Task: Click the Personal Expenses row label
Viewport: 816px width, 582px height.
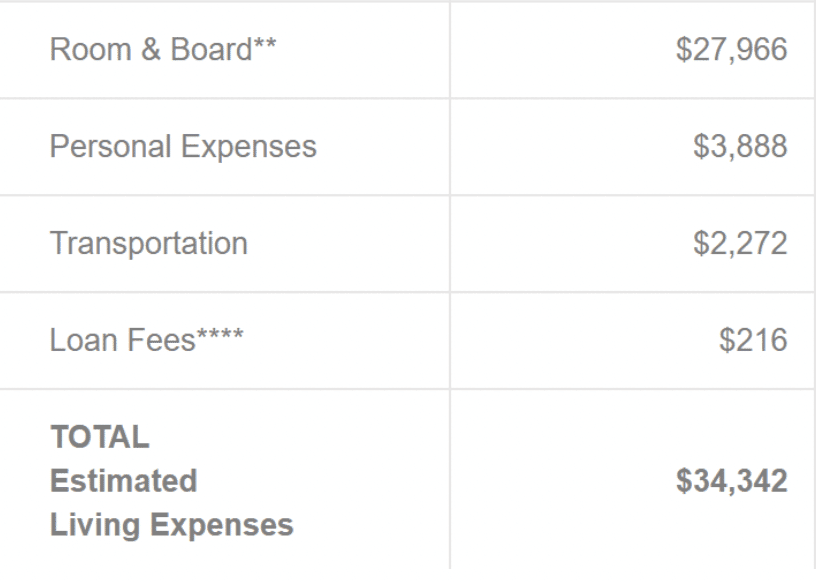Action: (183, 146)
